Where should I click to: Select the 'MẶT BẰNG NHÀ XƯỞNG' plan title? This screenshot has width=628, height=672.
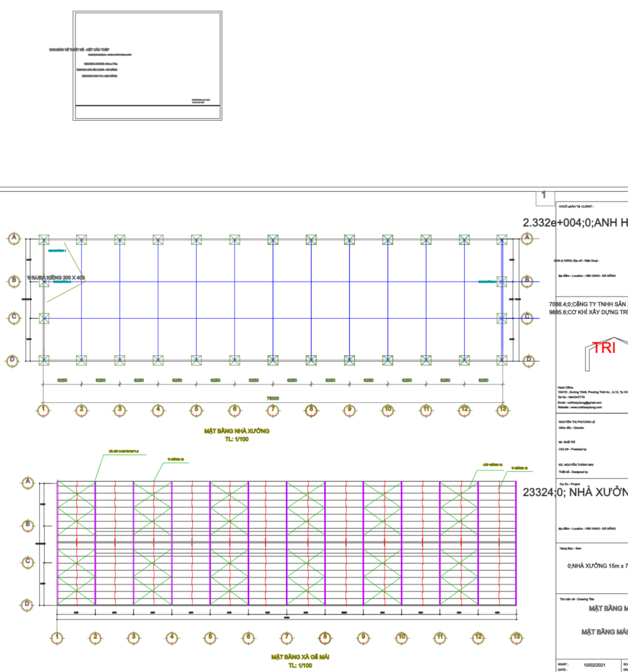click(237, 430)
